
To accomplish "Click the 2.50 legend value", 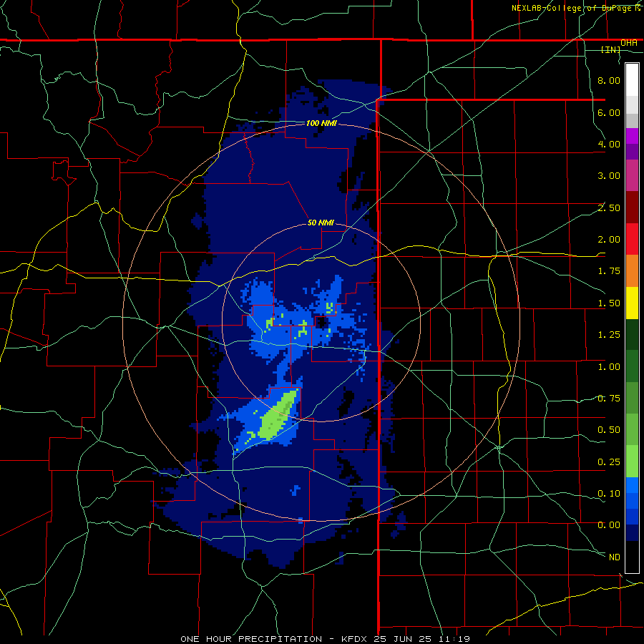I will click(x=609, y=208).
